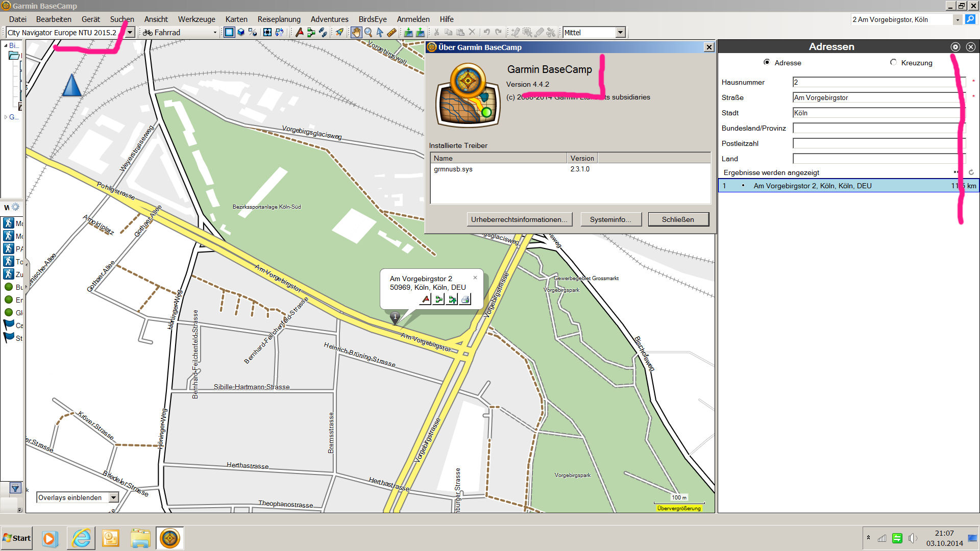Select the Measure ruler tool
Viewport: 980px width, 551px height.
391,33
